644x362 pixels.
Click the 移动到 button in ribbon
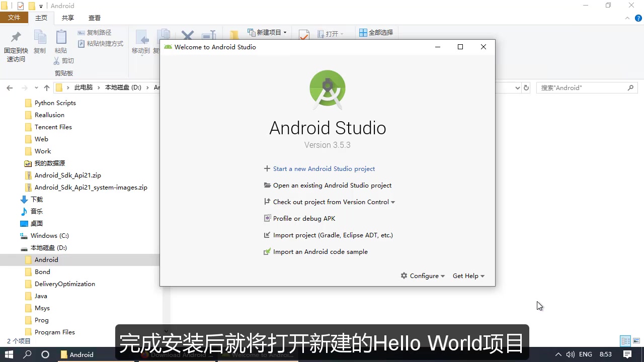141,42
